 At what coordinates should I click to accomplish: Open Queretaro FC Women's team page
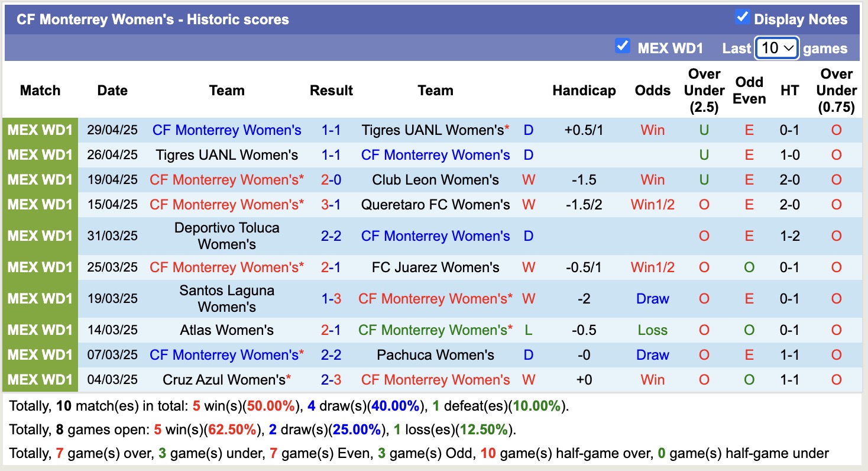pos(435,205)
